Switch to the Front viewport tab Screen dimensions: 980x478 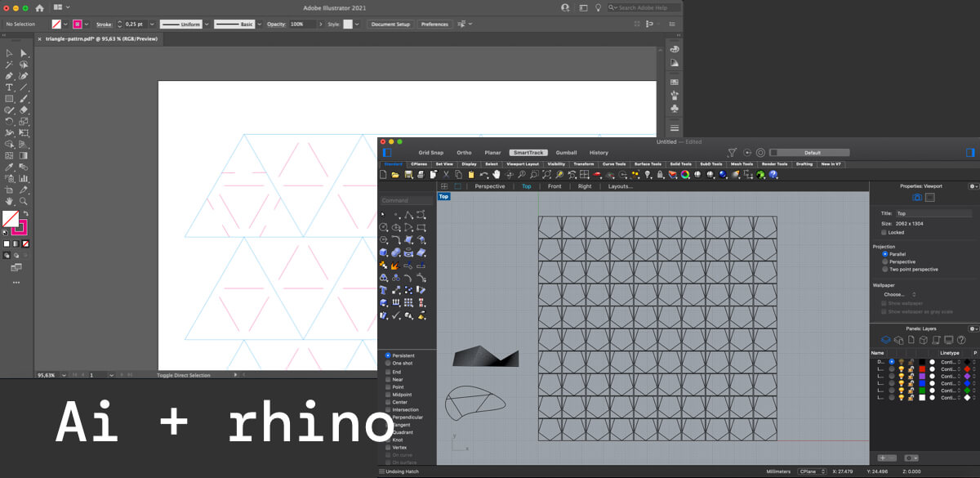point(555,186)
